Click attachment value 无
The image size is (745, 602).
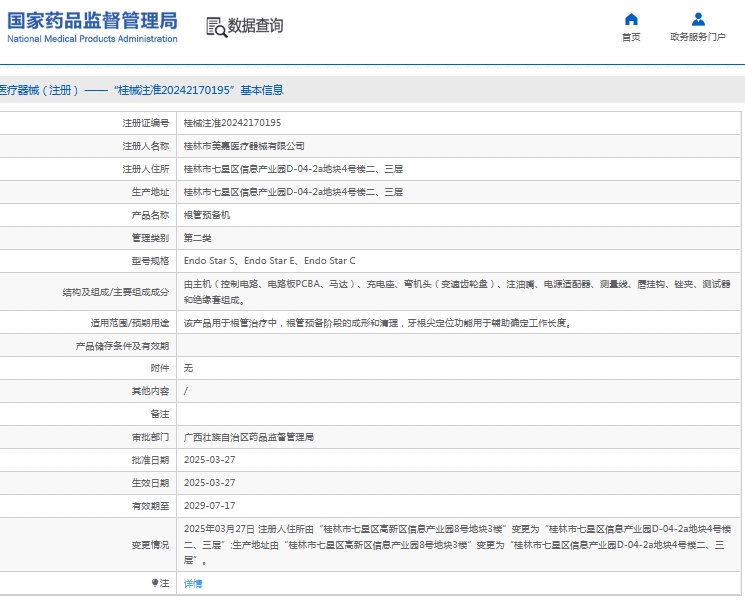click(188, 368)
